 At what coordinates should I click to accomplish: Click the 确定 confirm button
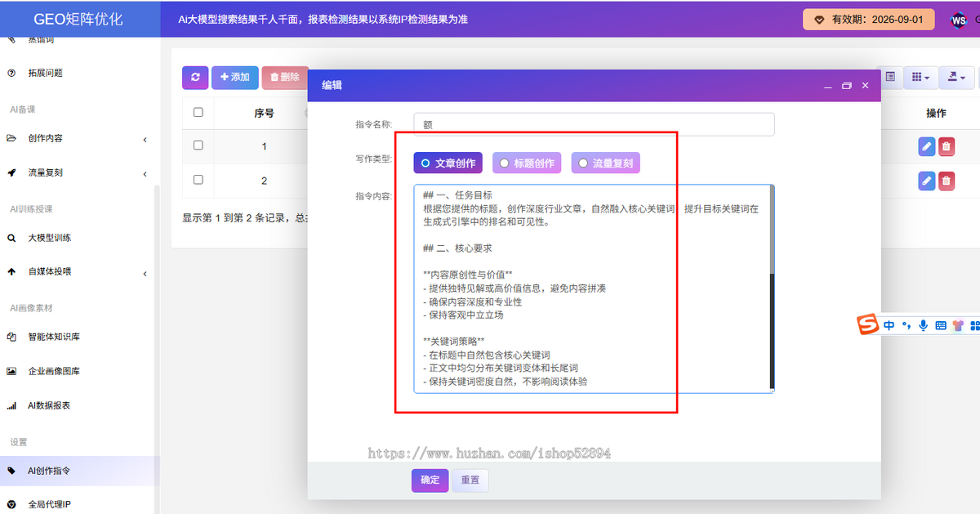pyautogui.click(x=430, y=480)
